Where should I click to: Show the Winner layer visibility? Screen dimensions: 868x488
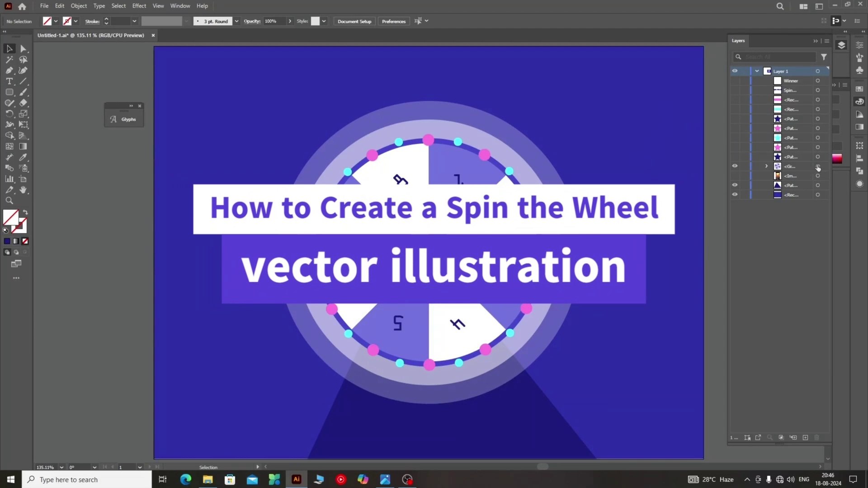coord(735,81)
